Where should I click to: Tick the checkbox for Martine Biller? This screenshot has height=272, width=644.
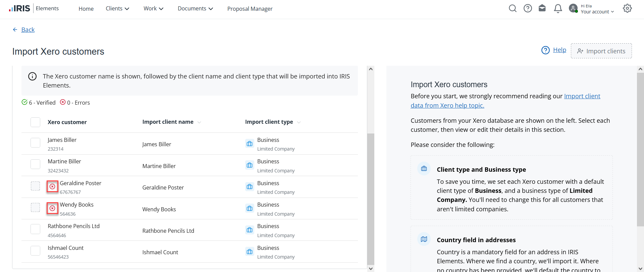[x=35, y=164]
